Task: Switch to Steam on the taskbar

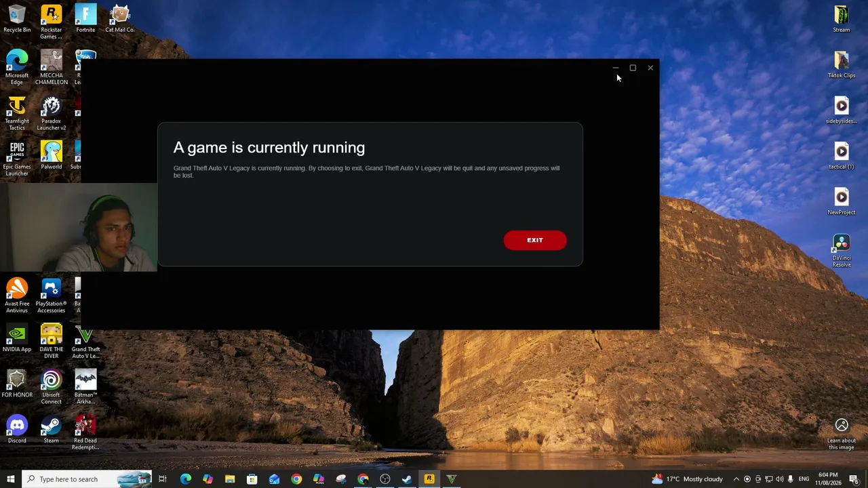Action: pos(407,479)
